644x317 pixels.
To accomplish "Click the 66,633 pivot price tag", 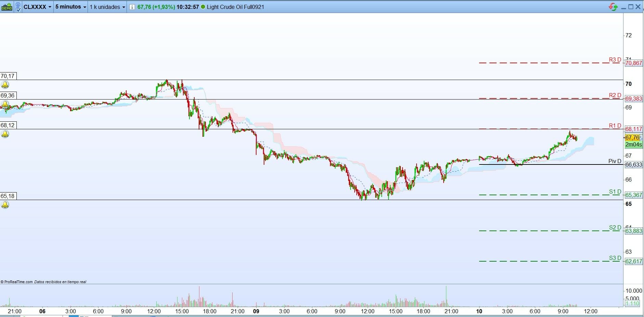I will 634,164.
